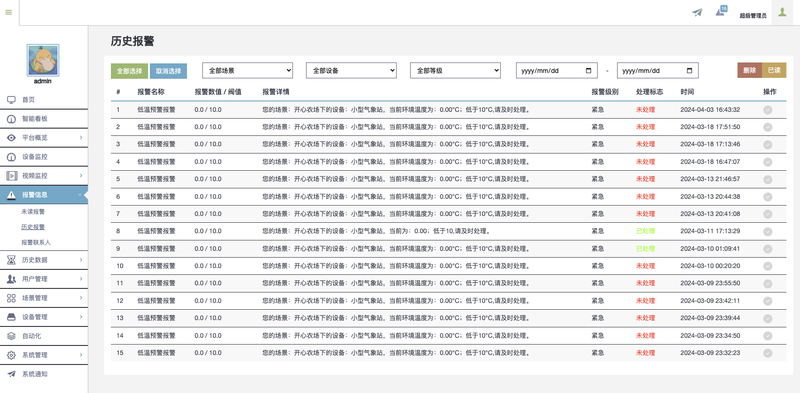Click the start date input field
800x393 pixels.
pos(557,70)
